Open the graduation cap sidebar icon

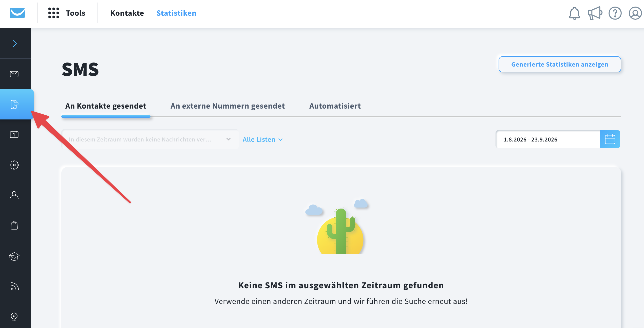click(14, 256)
